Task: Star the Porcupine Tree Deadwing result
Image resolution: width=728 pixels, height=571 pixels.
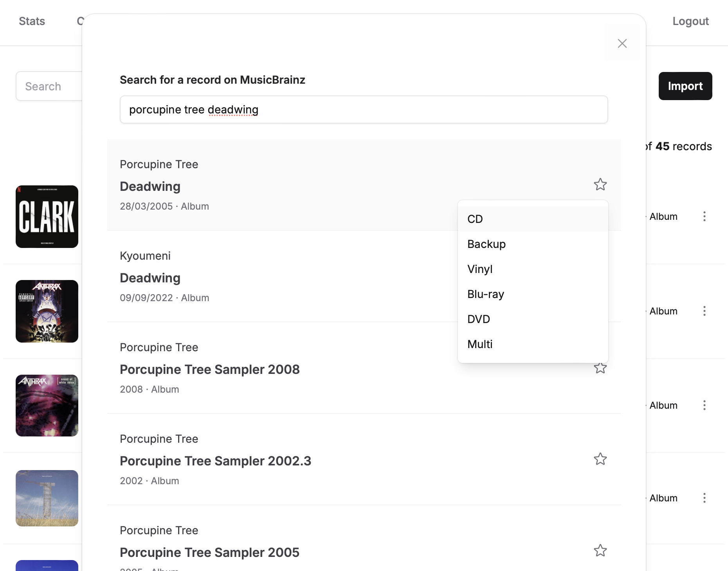Action: [x=600, y=184]
